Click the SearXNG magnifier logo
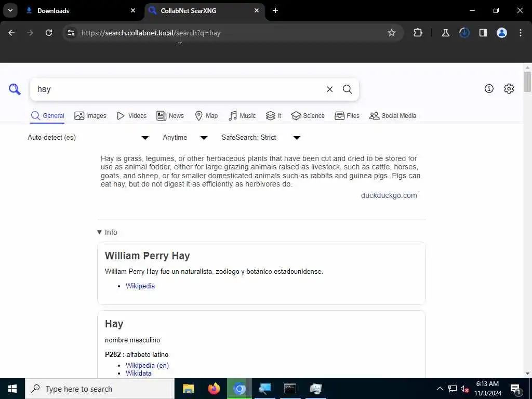 tap(15, 89)
